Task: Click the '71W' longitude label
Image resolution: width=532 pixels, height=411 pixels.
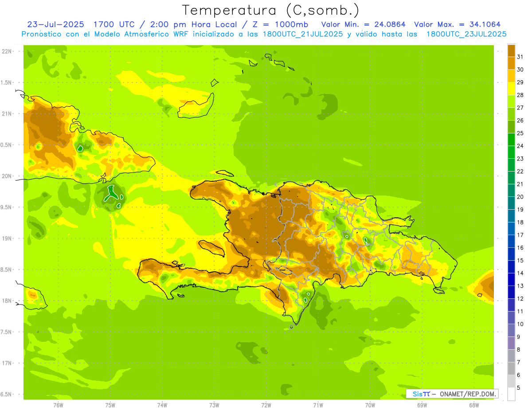Action: [x=318, y=405]
